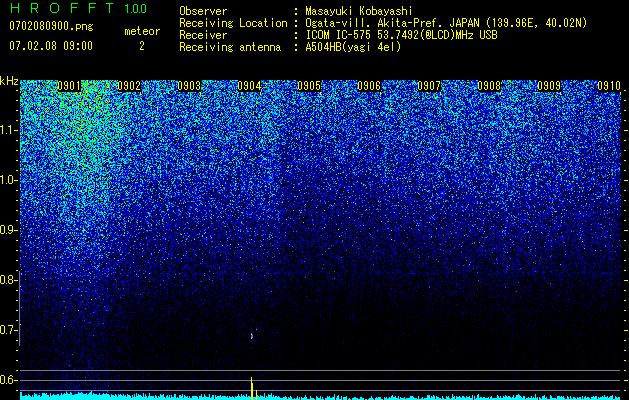Screen dimensions: 629x400
Task: Click the 0910 time marker
Action: [x=609, y=86]
